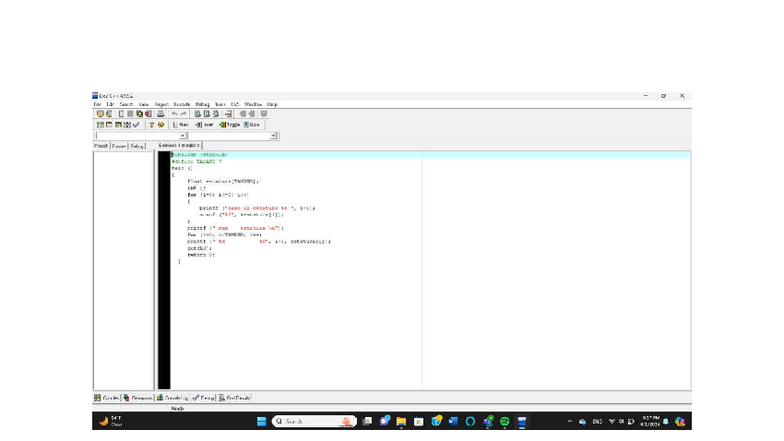Screen dimensions: 784x441
Task: Click the Debug checkmark icon in toolbar
Action: click(137, 125)
